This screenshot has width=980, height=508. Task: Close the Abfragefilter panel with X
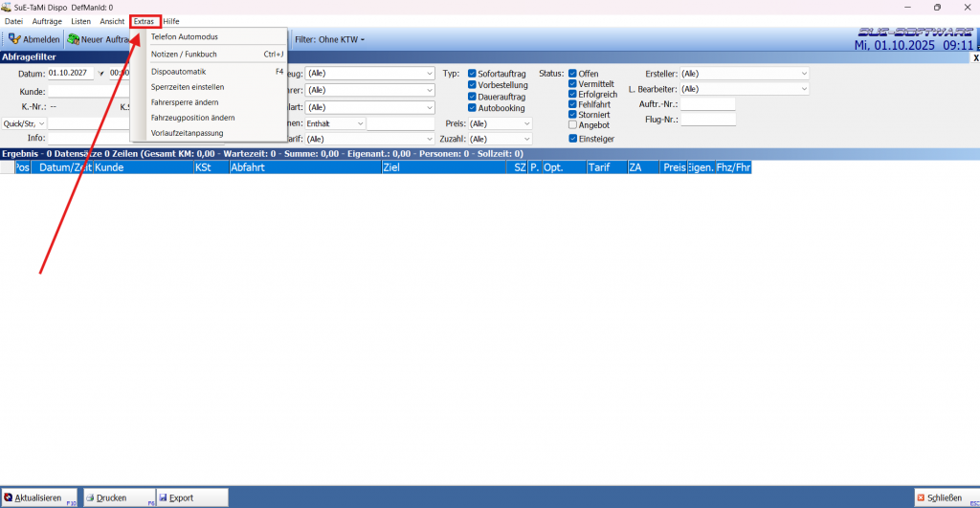(974, 58)
